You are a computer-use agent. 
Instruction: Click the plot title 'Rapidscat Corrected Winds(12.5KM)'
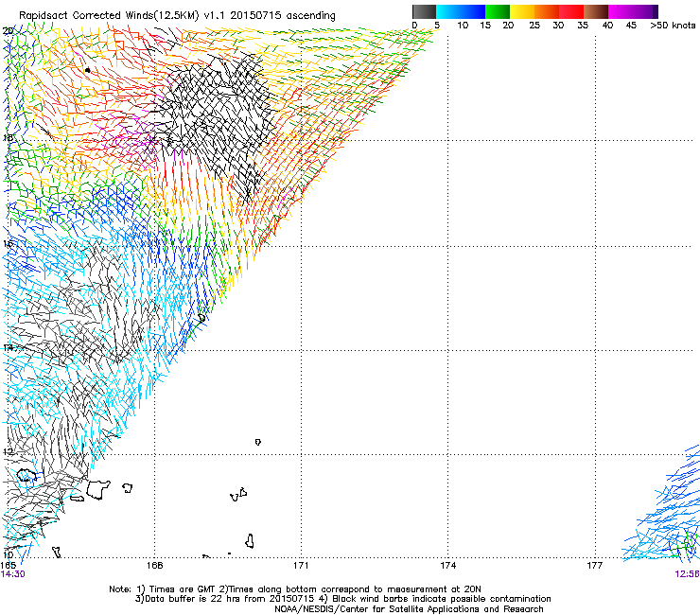109,15
